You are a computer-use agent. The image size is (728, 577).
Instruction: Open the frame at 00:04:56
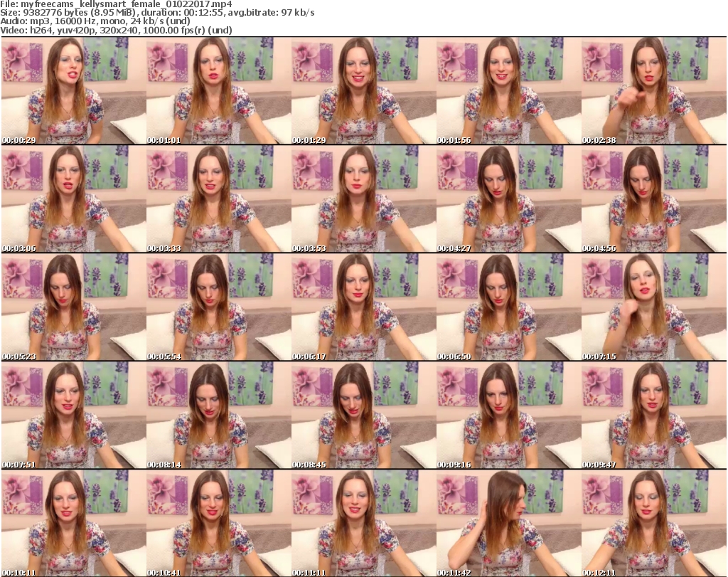(654, 198)
